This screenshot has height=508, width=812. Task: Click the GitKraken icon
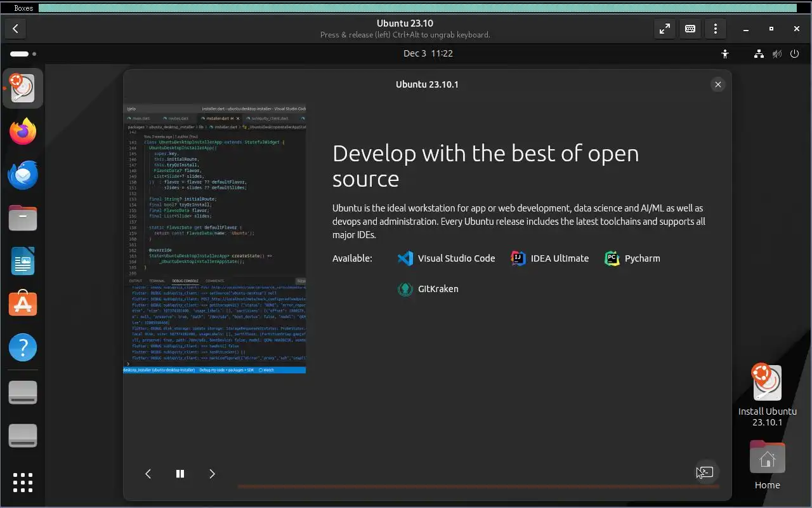pos(405,289)
